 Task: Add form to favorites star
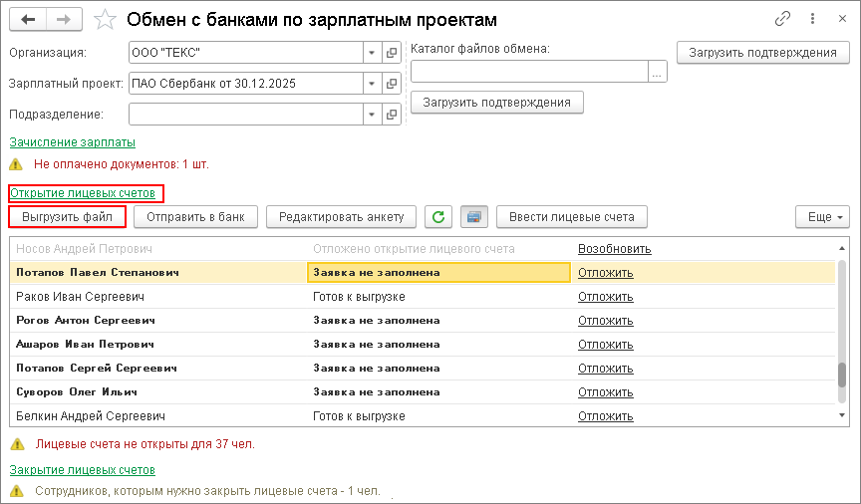coord(105,19)
